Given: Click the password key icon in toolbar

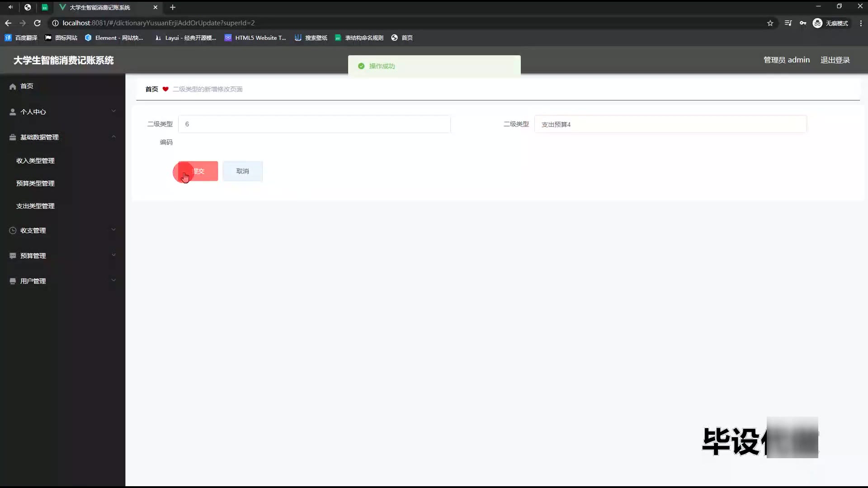Looking at the screenshot, I should 803,23.
